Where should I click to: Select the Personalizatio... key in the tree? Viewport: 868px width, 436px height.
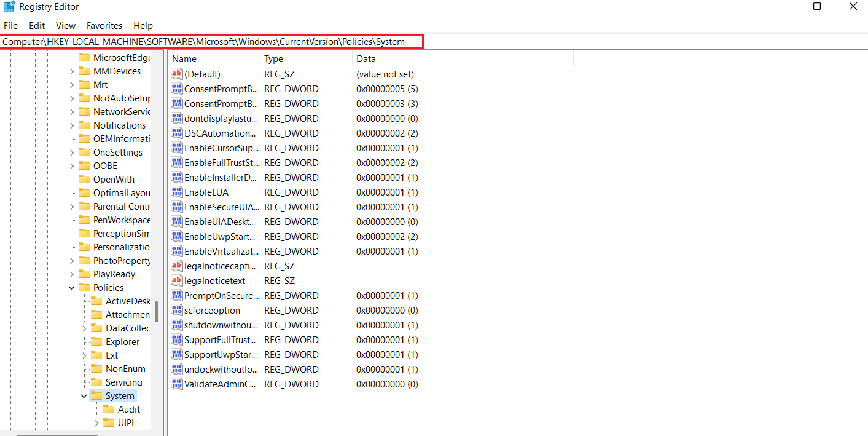122,247
